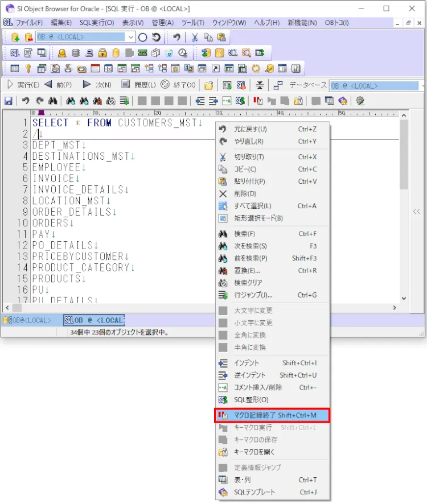
Task: Switch to the OB@<LOCAL> browser tab
Action: (x=27, y=320)
